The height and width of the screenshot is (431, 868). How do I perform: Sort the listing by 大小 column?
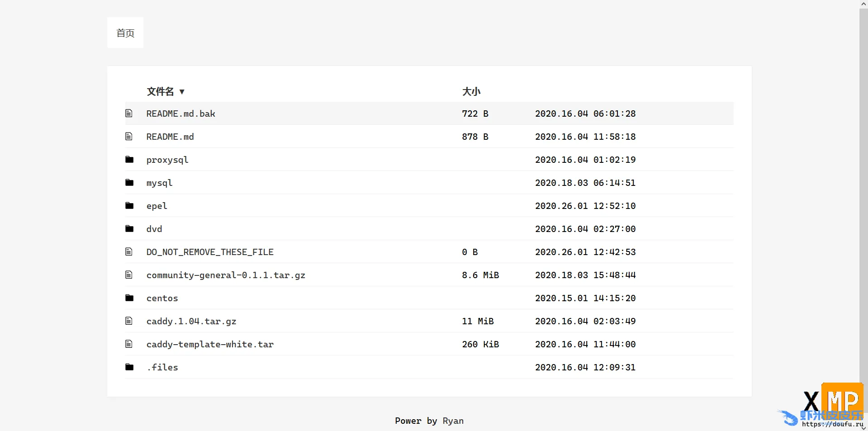coord(471,91)
